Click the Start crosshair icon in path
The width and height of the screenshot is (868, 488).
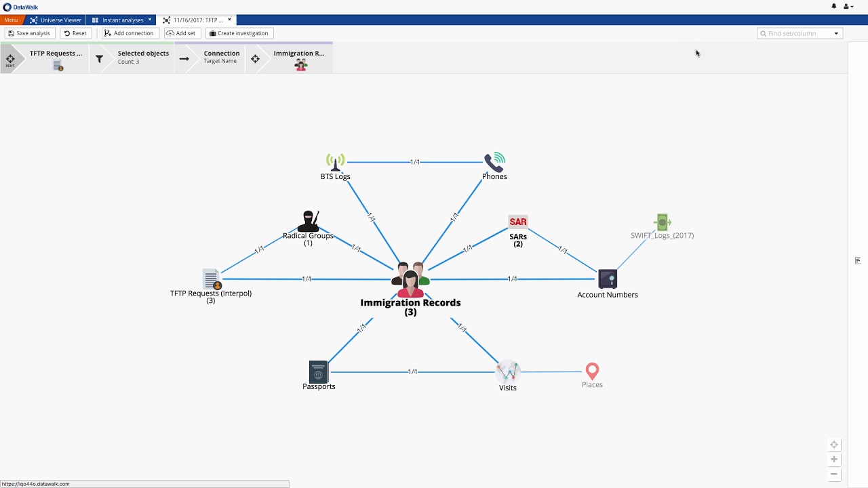point(10,60)
